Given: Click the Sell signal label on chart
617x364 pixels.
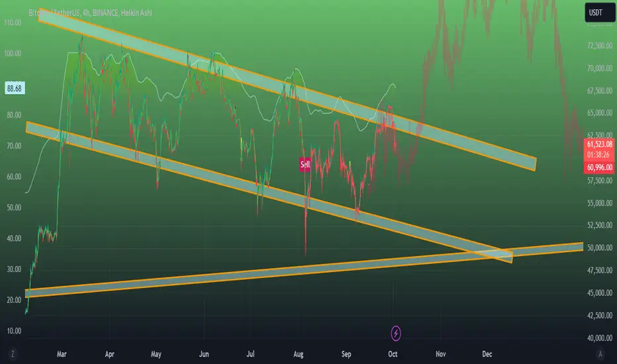Looking at the screenshot, I should point(305,164).
